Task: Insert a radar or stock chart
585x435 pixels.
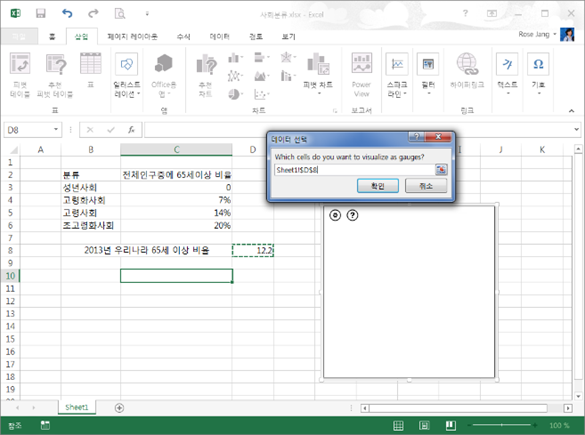Action: pyautogui.click(x=288, y=57)
